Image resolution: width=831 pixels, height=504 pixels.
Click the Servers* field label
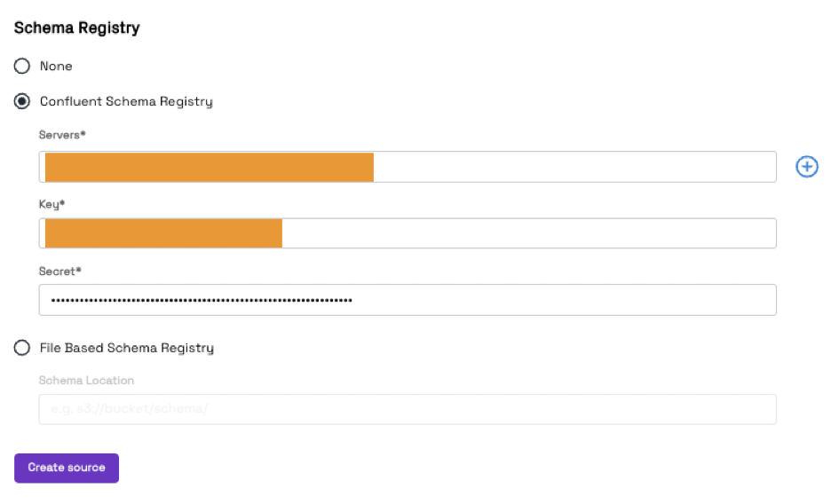62,135
